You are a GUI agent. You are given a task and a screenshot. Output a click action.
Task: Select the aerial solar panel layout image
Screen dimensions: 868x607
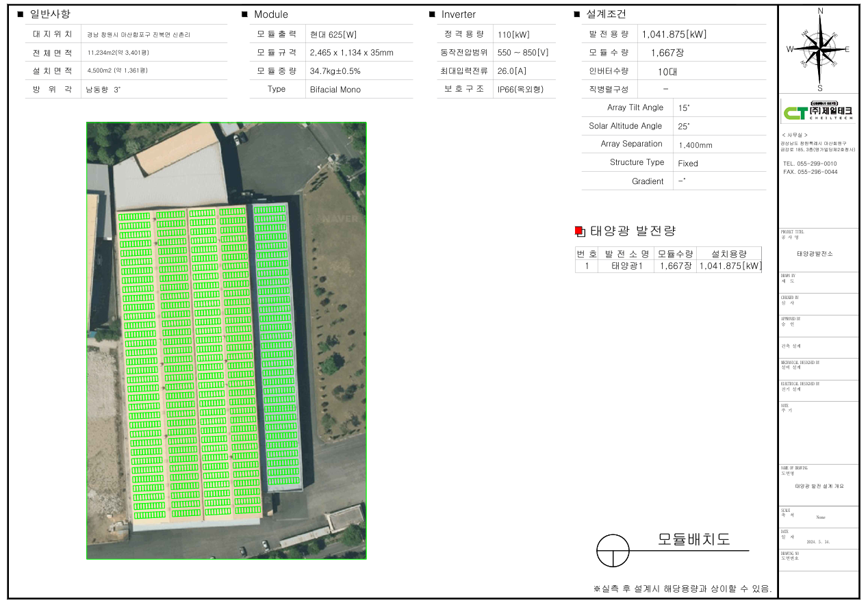[x=226, y=340]
